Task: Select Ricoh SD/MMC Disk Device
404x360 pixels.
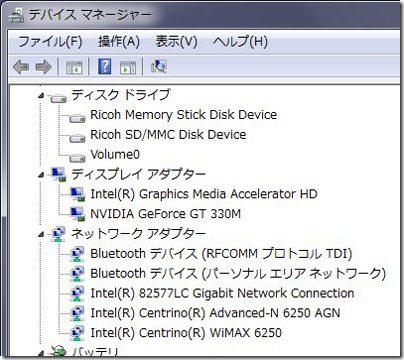Action: [x=168, y=135]
